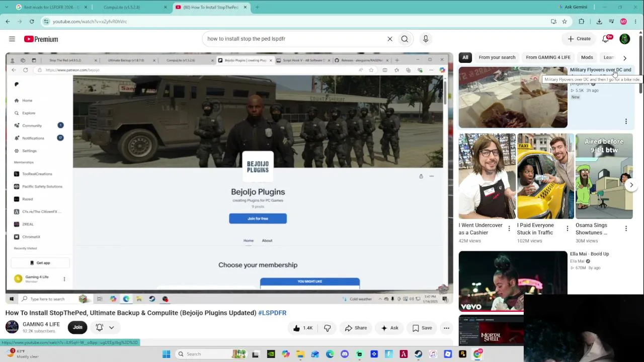The image size is (644, 362).
Task: Clear the YouTube search text
Action: click(389, 39)
